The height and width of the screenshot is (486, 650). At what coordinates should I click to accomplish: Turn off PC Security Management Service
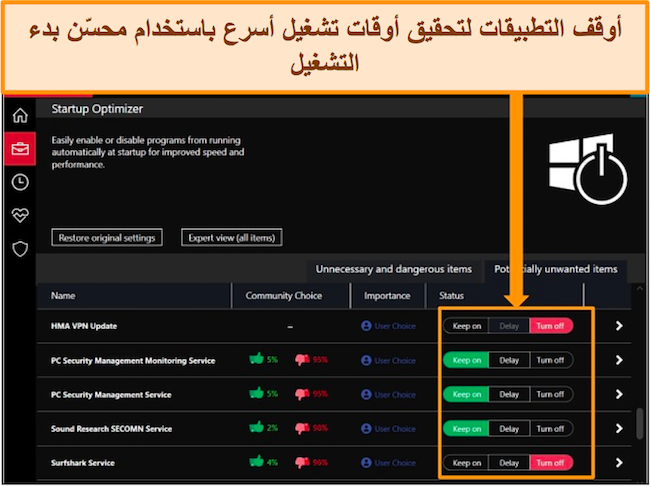pos(551,394)
